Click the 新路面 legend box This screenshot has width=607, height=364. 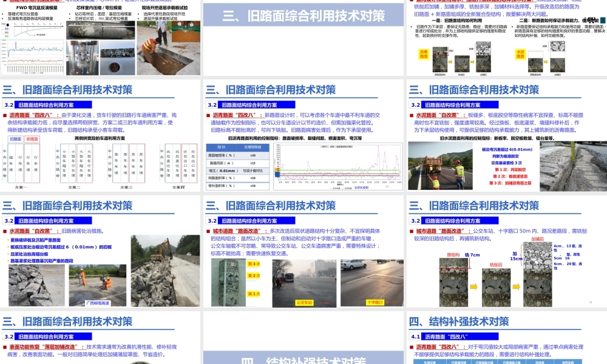(32, 139)
